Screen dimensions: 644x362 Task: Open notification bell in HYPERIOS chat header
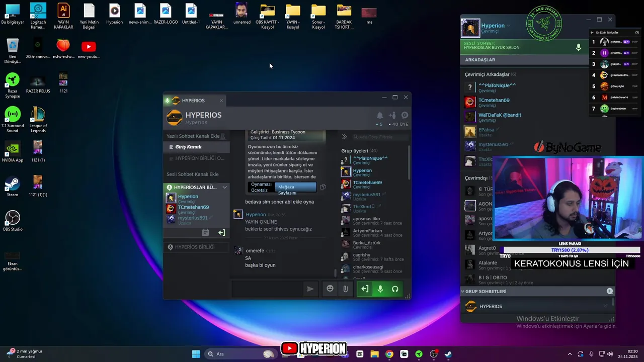[380, 115]
